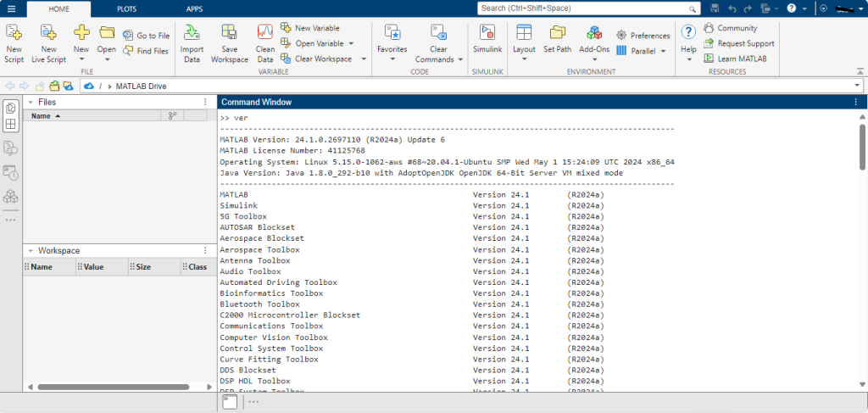The width and height of the screenshot is (868, 413).
Task: Expand the Clear Workspace dropdown arrow
Action: tap(364, 59)
